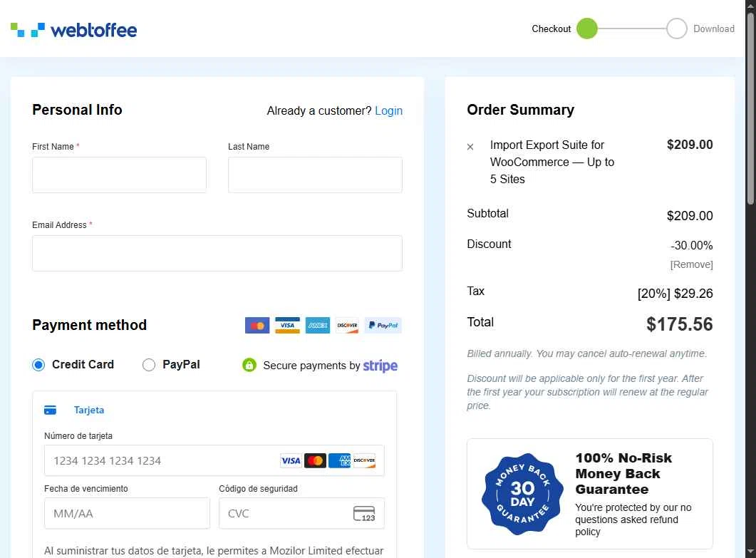
Task: Click the Download step label
Action: (714, 29)
